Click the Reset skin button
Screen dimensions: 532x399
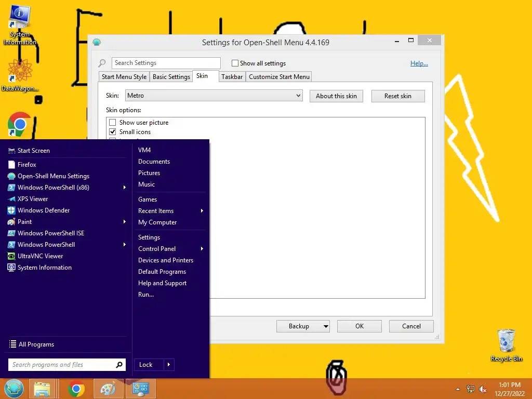click(x=398, y=96)
